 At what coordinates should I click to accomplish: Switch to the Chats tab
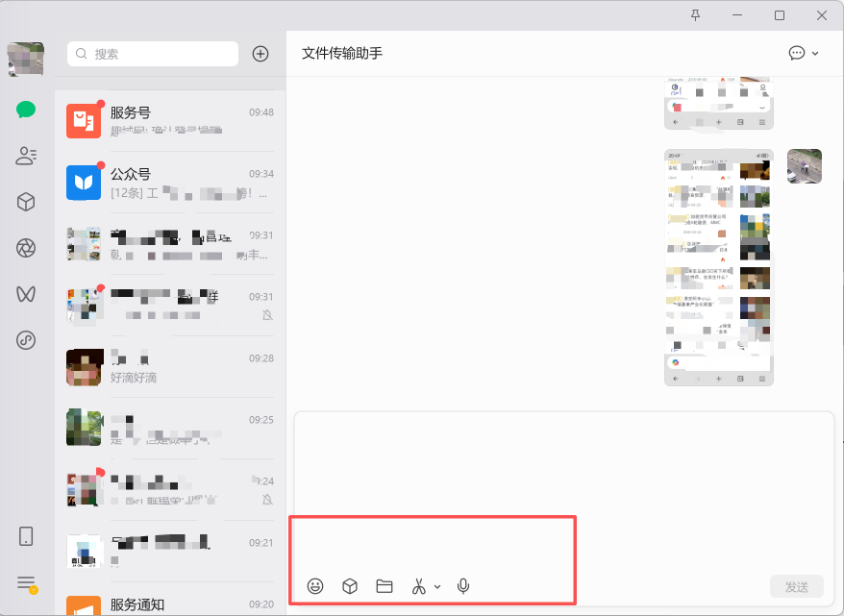coord(26,110)
